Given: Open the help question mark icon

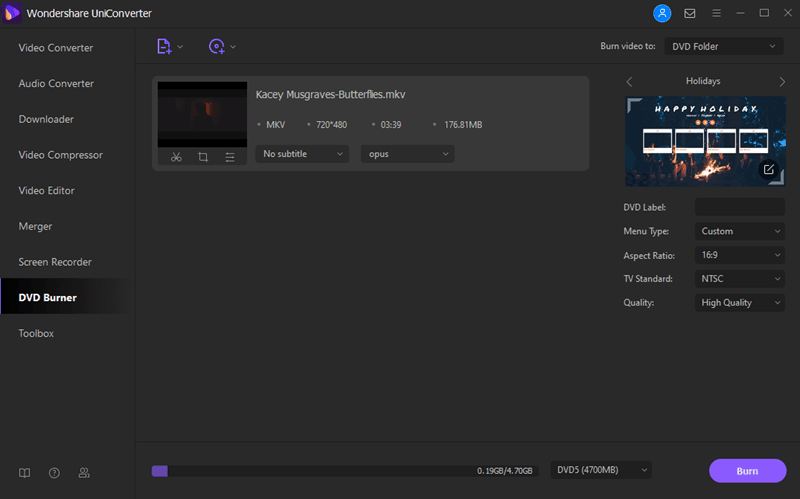Looking at the screenshot, I should [54, 473].
